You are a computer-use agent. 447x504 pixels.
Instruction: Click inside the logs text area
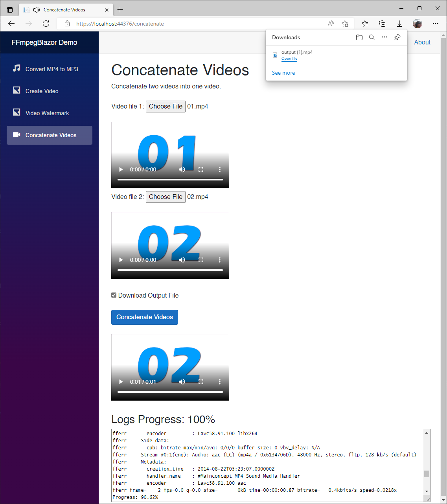[x=268, y=465]
